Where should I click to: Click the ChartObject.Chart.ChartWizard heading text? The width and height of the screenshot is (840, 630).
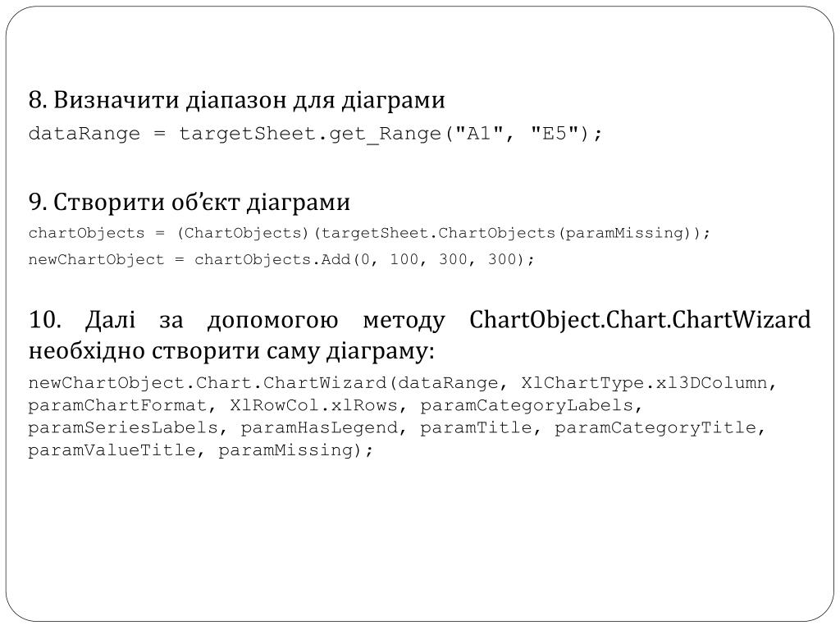tap(640, 321)
